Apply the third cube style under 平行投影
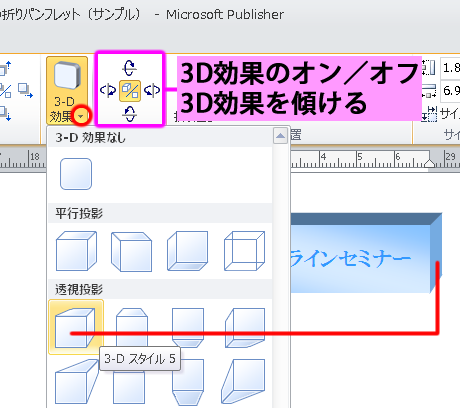This screenshot has width=460, height=408. tap(187, 251)
